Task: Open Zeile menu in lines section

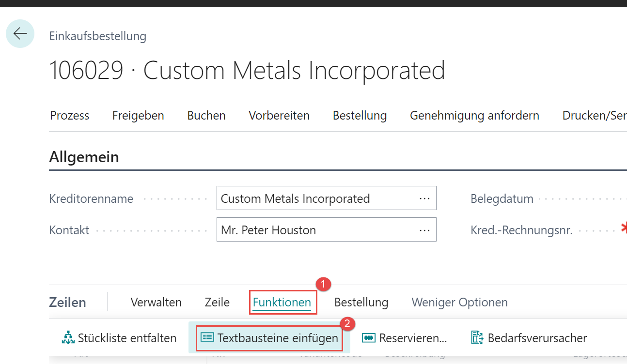Action: tap(217, 303)
